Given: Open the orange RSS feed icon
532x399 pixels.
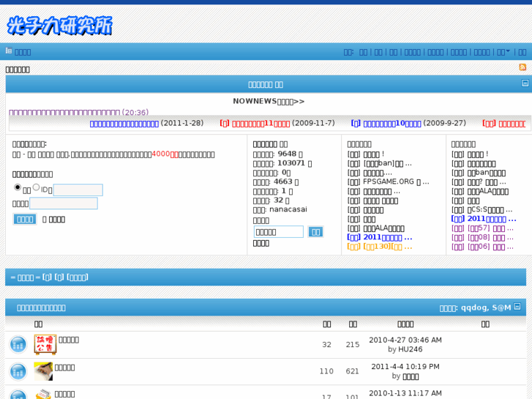Looking at the screenshot, I should [x=522, y=67].
